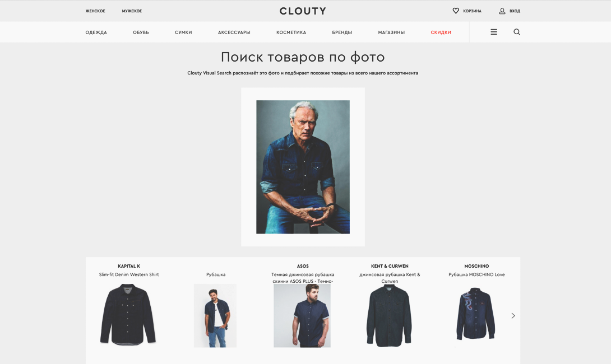The width and height of the screenshot is (611, 364).
Task: Click the Корзина cart link
Action: [x=473, y=11]
